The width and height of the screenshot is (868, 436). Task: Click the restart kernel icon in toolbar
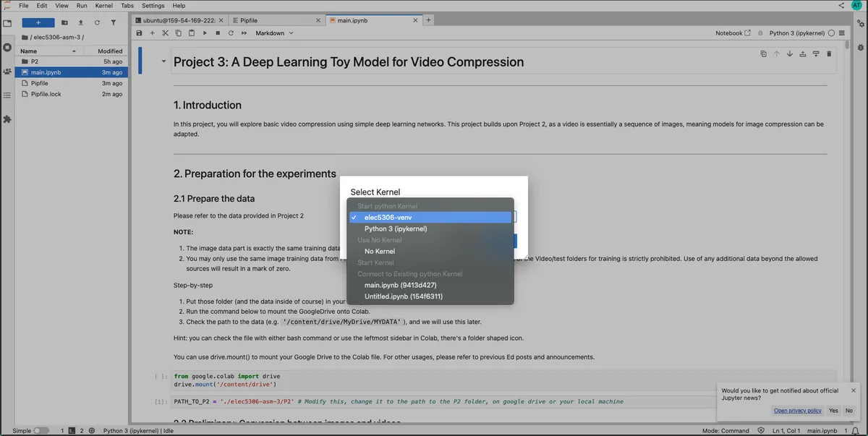[x=231, y=33]
